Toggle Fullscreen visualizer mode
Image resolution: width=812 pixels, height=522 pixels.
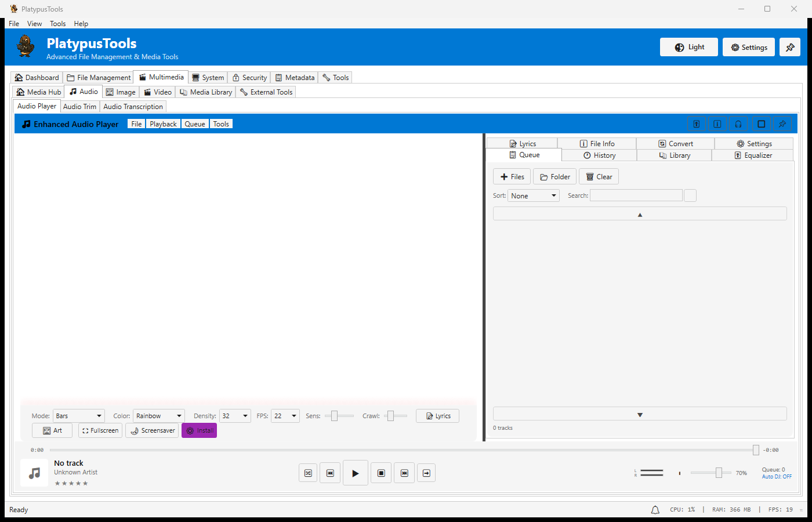pos(100,430)
